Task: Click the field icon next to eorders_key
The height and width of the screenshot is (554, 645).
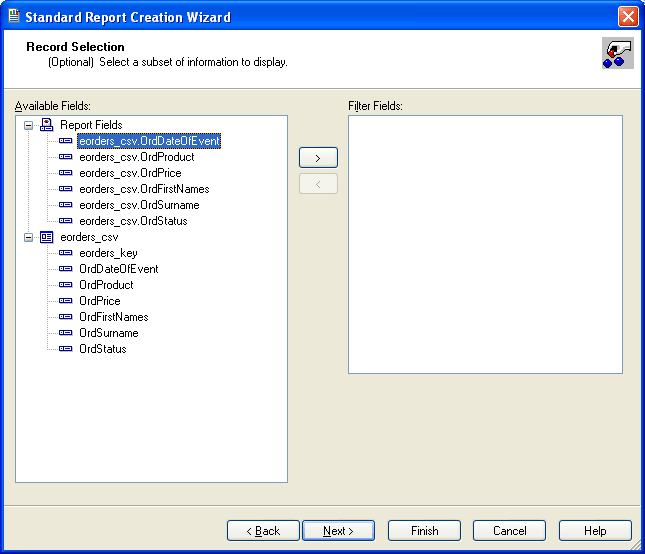Action: [66, 253]
